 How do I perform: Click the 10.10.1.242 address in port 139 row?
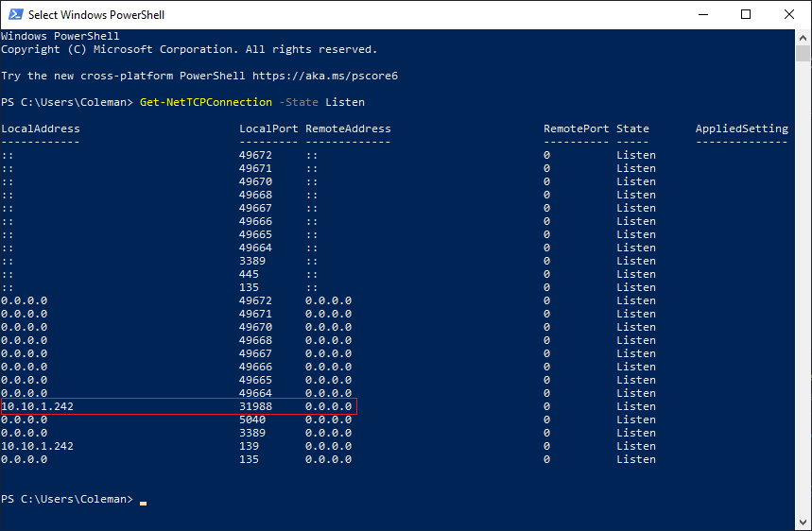pyautogui.click(x=38, y=446)
